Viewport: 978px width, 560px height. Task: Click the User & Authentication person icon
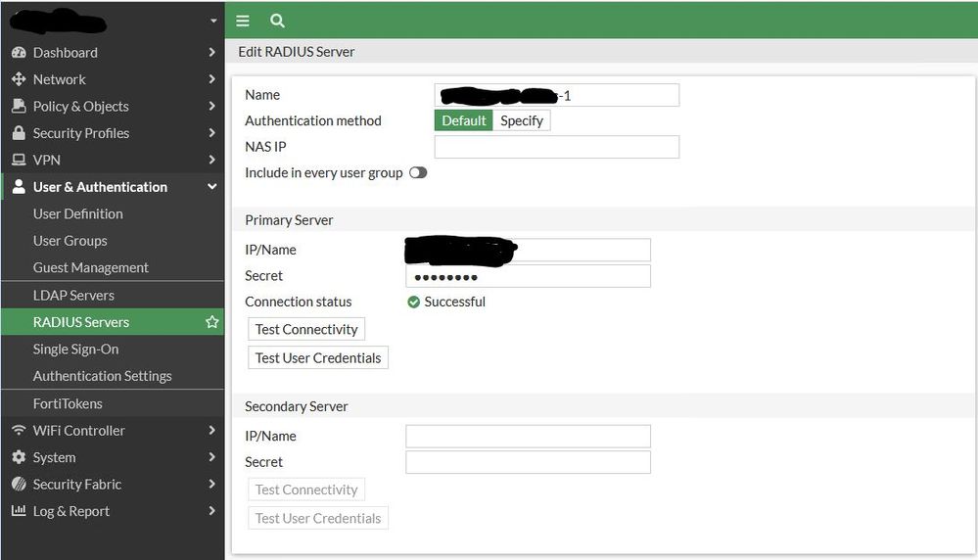(x=19, y=186)
